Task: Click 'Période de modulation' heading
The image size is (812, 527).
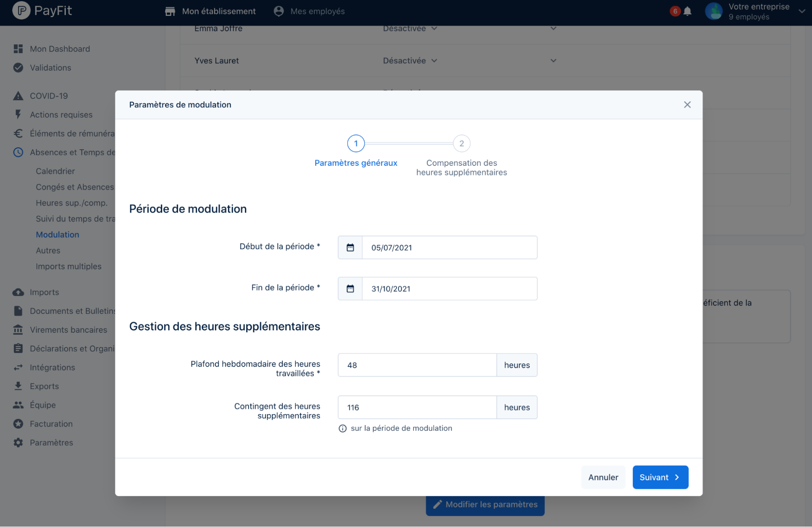Action: (188, 209)
